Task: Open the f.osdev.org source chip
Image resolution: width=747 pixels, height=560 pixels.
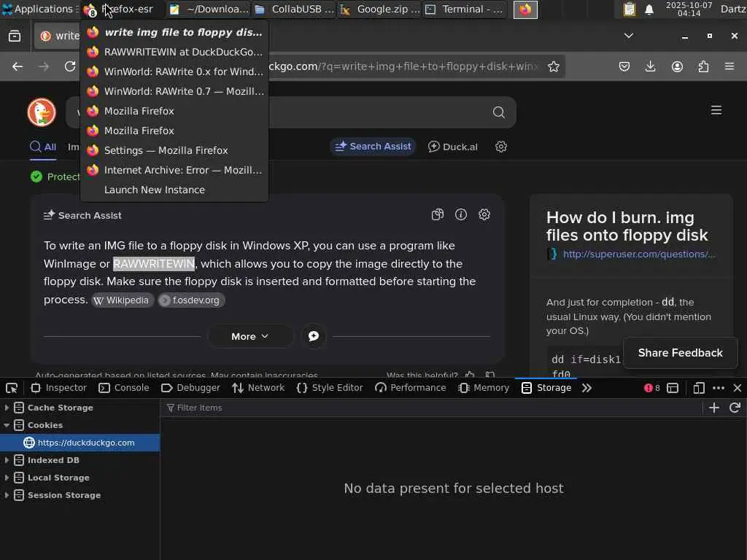Action: coord(191,300)
